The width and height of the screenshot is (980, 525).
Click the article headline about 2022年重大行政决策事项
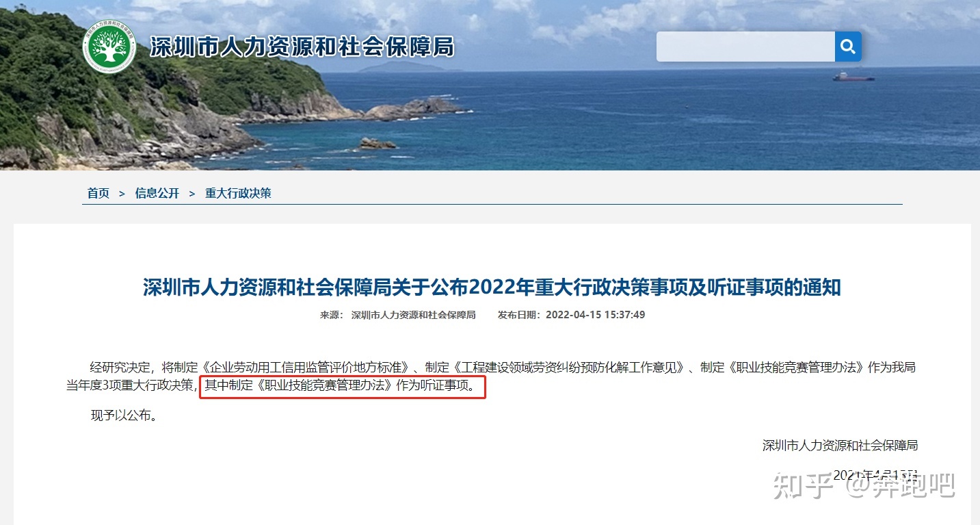click(492, 287)
